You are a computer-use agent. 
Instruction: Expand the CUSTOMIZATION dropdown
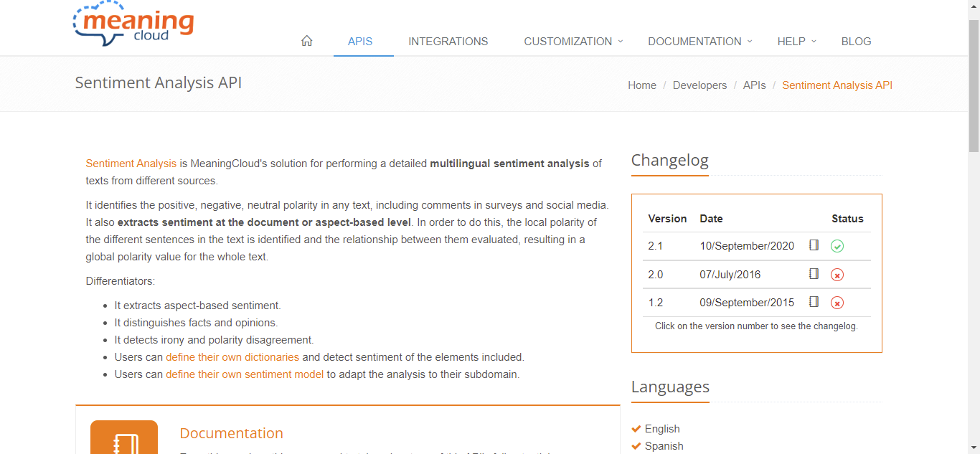567,41
